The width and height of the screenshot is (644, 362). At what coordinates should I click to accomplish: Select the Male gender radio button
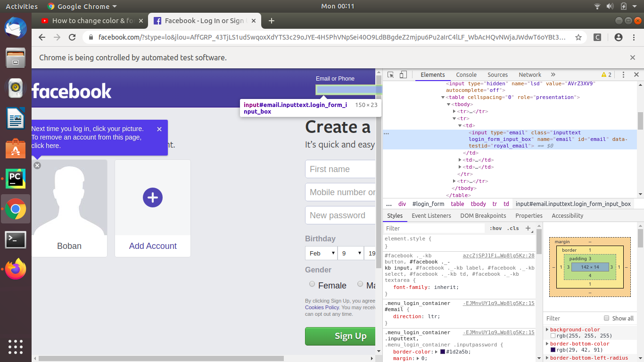360,284
